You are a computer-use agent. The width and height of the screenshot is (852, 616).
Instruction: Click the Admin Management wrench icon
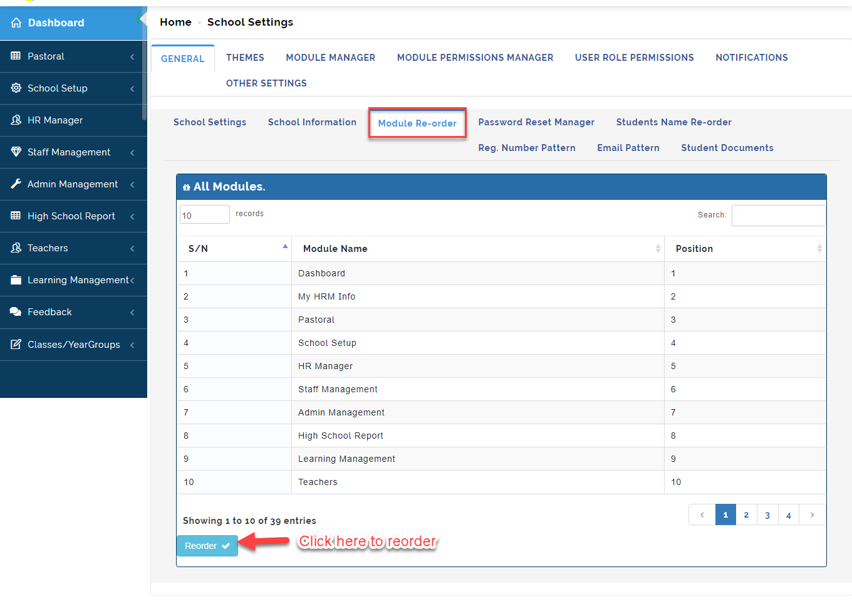[16, 184]
